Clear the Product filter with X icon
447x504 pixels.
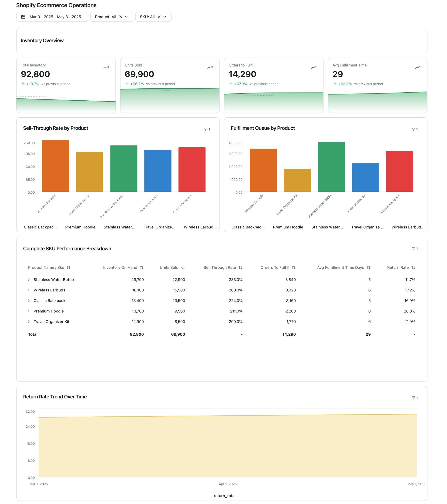121,17
